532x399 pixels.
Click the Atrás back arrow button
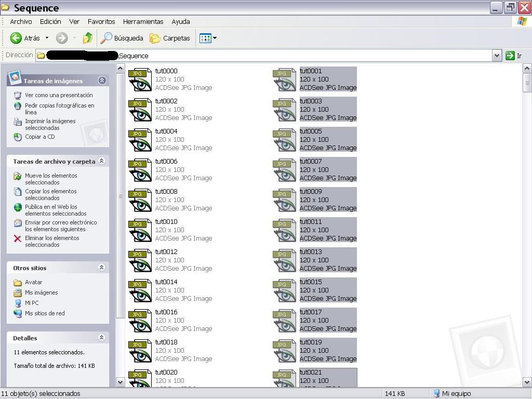pos(17,38)
